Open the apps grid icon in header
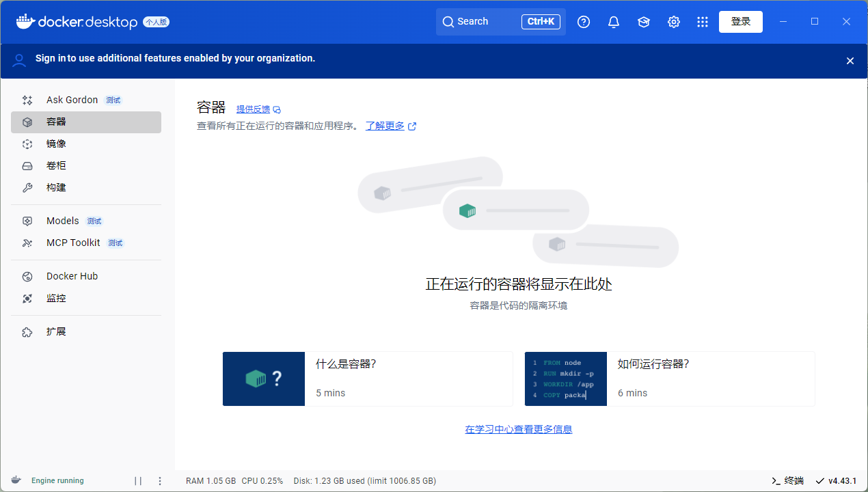 tap(703, 22)
